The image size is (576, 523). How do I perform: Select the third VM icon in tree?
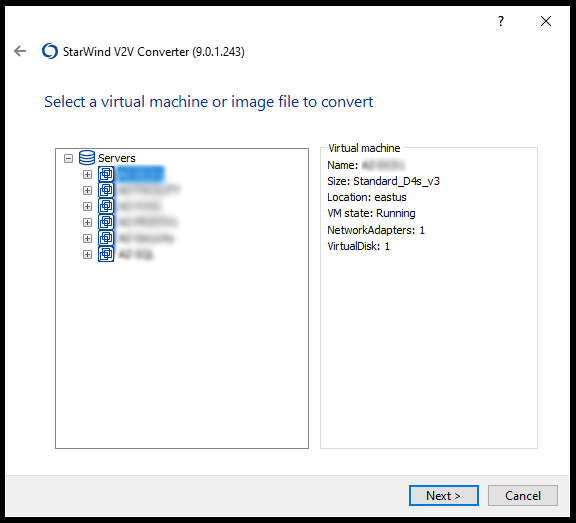pyautogui.click(x=106, y=206)
